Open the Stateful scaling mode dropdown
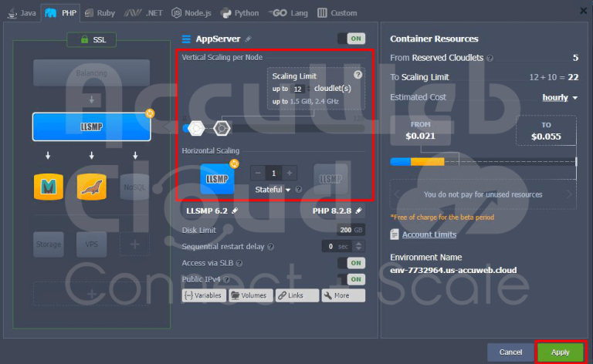Screen dimensions: 593x364 (x=273, y=190)
